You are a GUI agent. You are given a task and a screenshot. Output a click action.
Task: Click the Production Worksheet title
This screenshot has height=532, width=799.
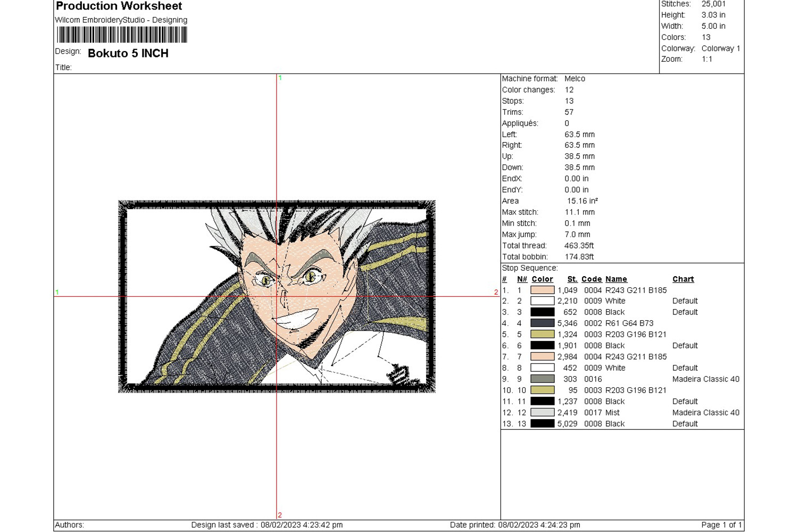click(x=119, y=6)
